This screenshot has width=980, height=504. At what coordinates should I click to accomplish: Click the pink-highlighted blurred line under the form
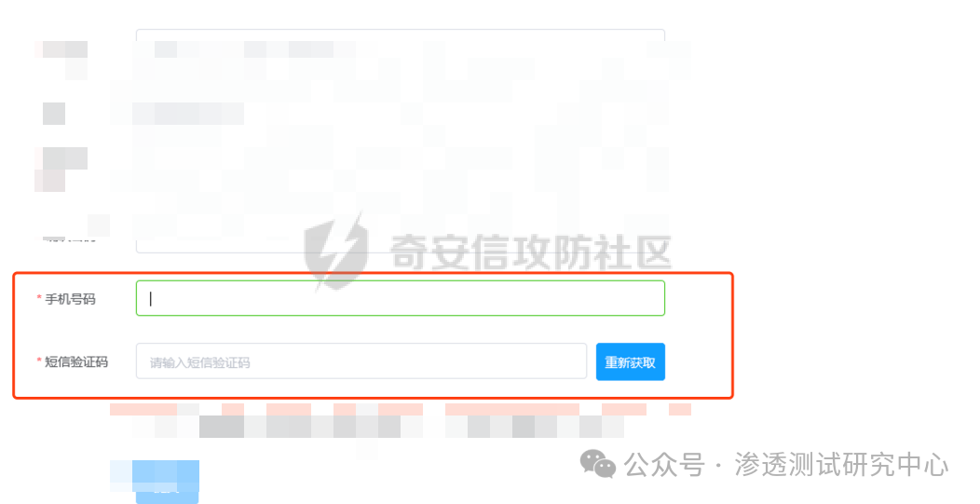click(x=400, y=410)
